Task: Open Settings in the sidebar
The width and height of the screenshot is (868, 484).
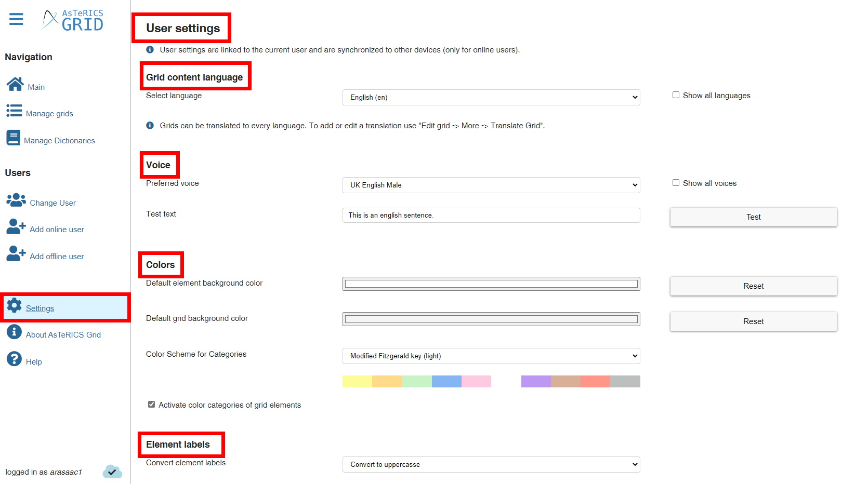Action: click(x=40, y=308)
